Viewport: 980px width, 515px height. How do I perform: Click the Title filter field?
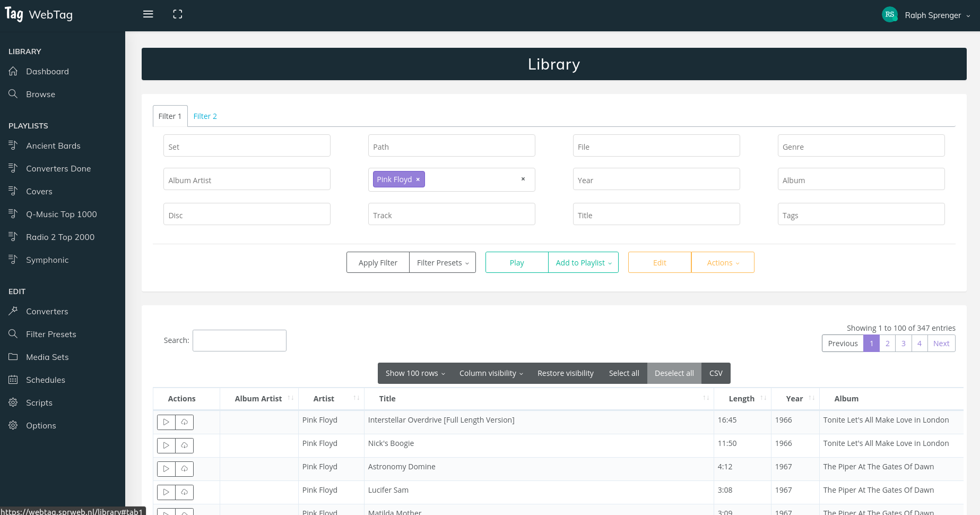pyautogui.click(x=656, y=214)
